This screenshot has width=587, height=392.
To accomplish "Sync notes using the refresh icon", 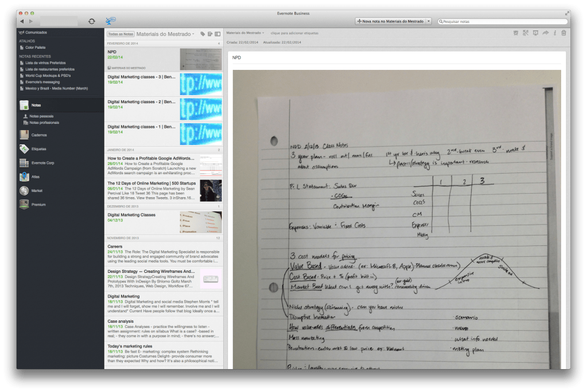I will coord(91,20).
